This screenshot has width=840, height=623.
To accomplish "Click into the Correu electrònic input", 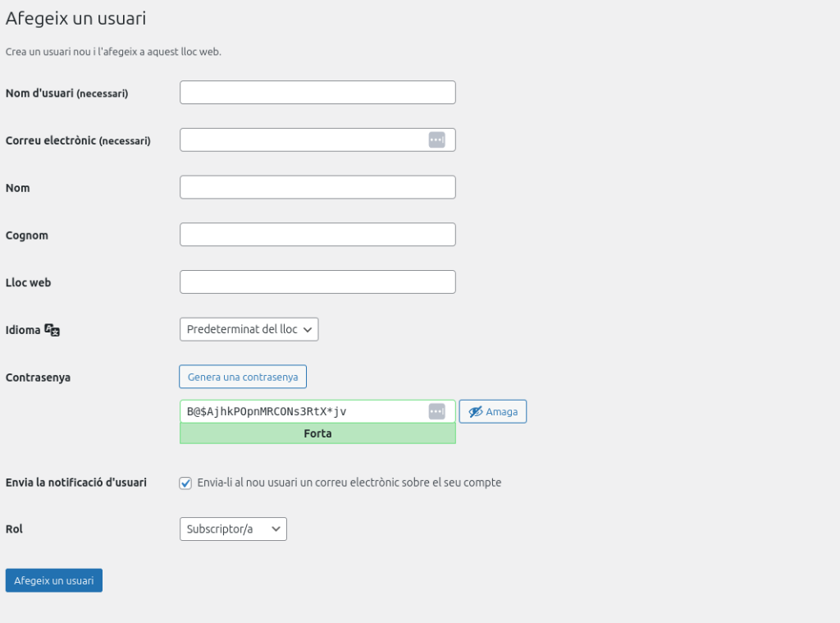I will [302, 140].
